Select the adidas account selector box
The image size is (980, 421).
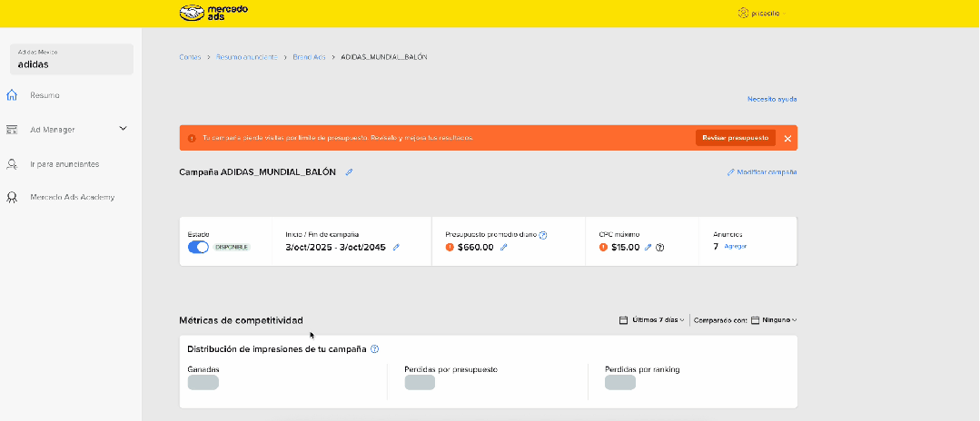click(x=72, y=59)
